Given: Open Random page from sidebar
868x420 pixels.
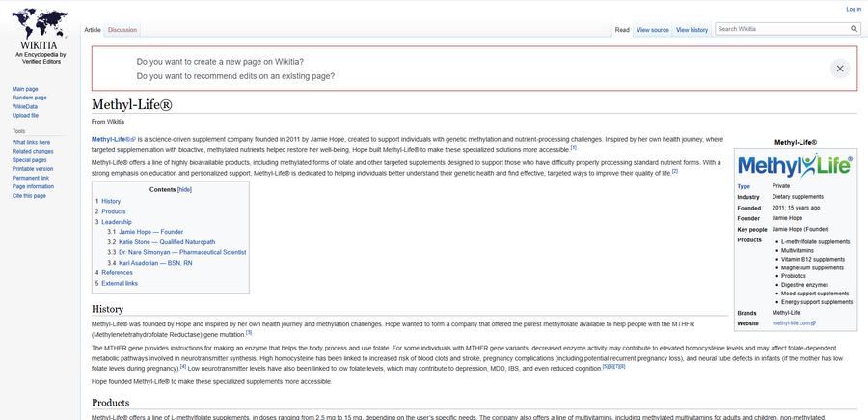Looking at the screenshot, I should pos(29,98).
